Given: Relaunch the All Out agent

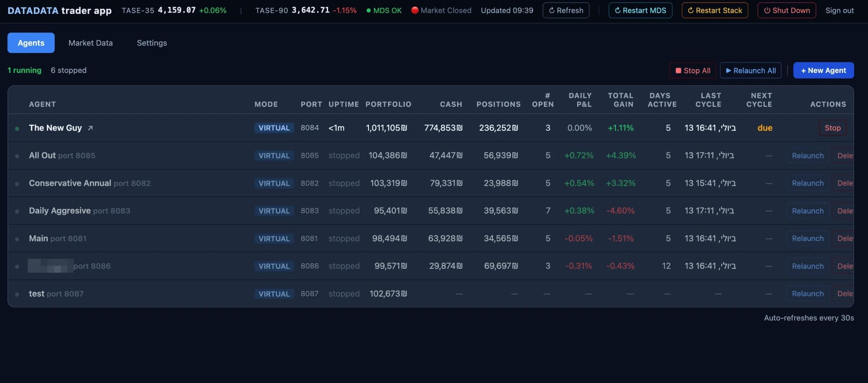Looking at the screenshot, I should pyautogui.click(x=808, y=155).
